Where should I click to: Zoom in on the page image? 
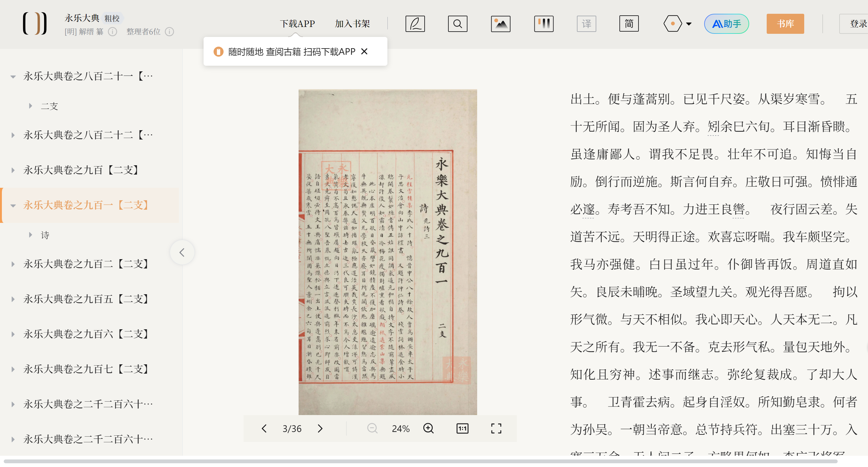tap(428, 428)
